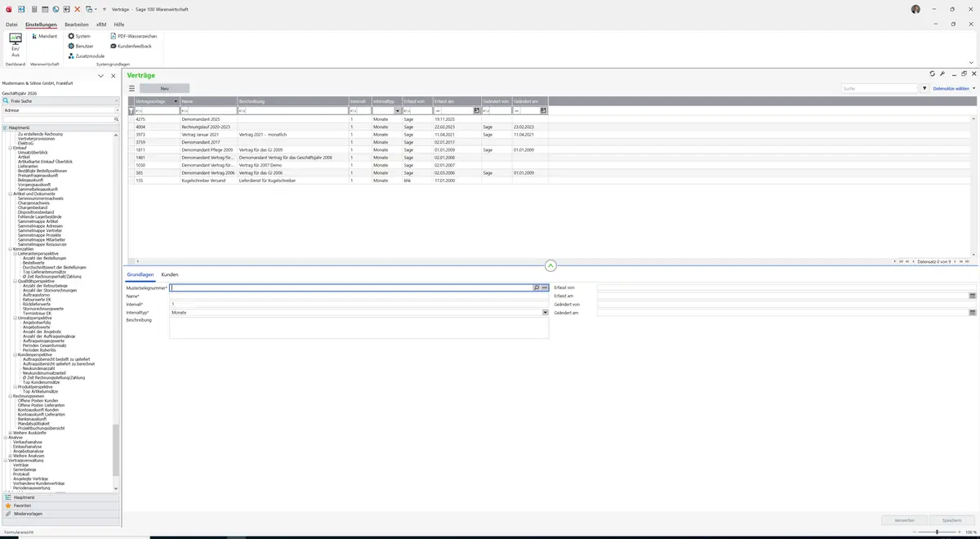This screenshot has width=980, height=539.
Task: Open the Hilfe menu
Action: tap(119, 24)
